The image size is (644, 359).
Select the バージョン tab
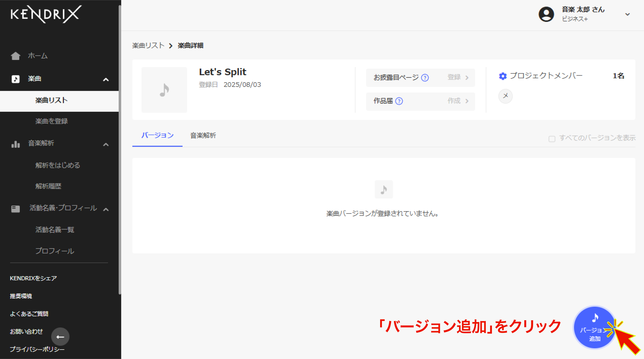pyautogui.click(x=157, y=136)
